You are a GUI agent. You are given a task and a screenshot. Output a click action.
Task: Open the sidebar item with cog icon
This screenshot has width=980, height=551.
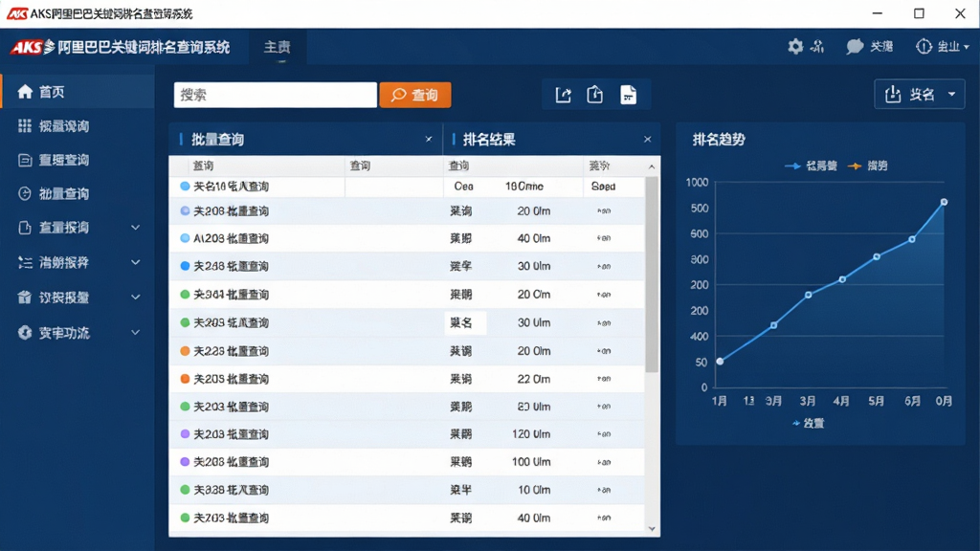[77, 332]
